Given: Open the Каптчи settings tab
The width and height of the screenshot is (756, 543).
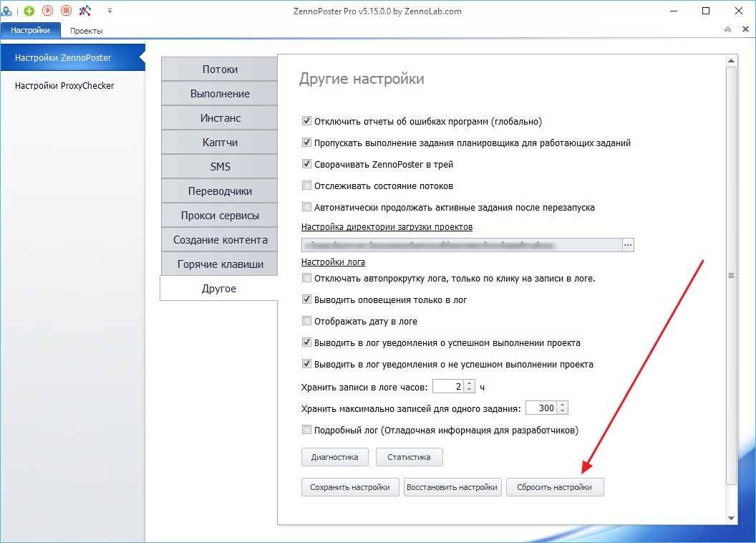Looking at the screenshot, I should [220, 143].
